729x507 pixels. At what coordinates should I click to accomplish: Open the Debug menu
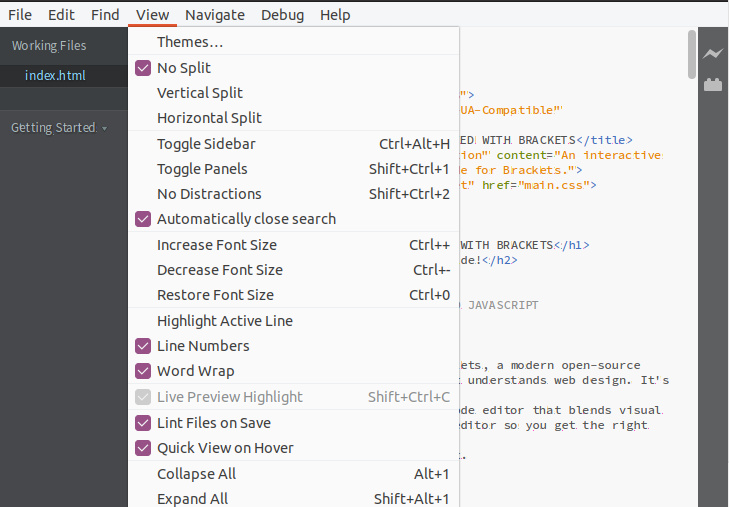click(282, 15)
